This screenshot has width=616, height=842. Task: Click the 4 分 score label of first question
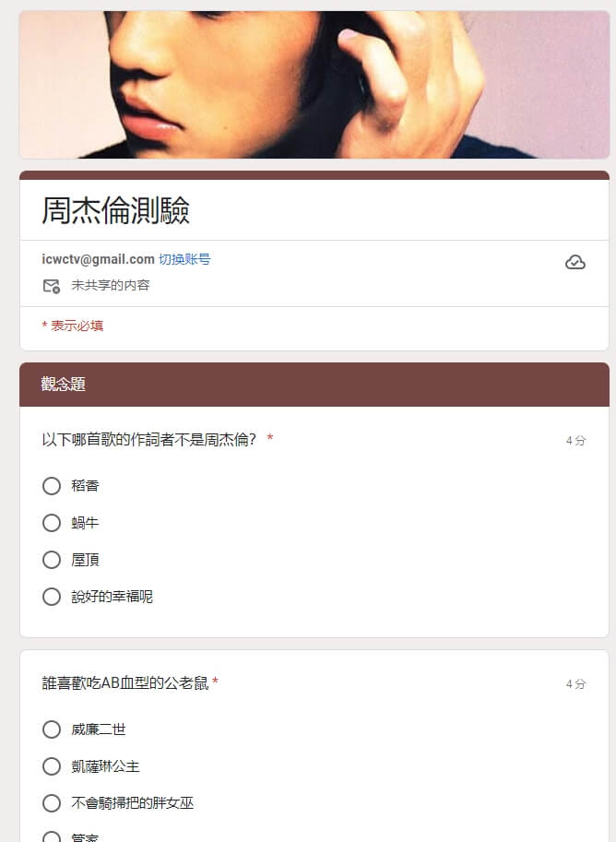575,440
